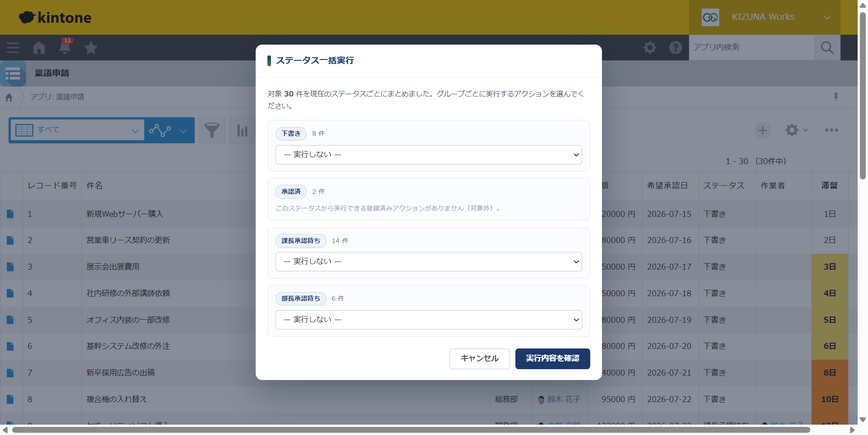This screenshot has height=435, width=868.
Task: Click the 新卒採用広告の出稿 record title
Action: pyautogui.click(x=120, y=373)
